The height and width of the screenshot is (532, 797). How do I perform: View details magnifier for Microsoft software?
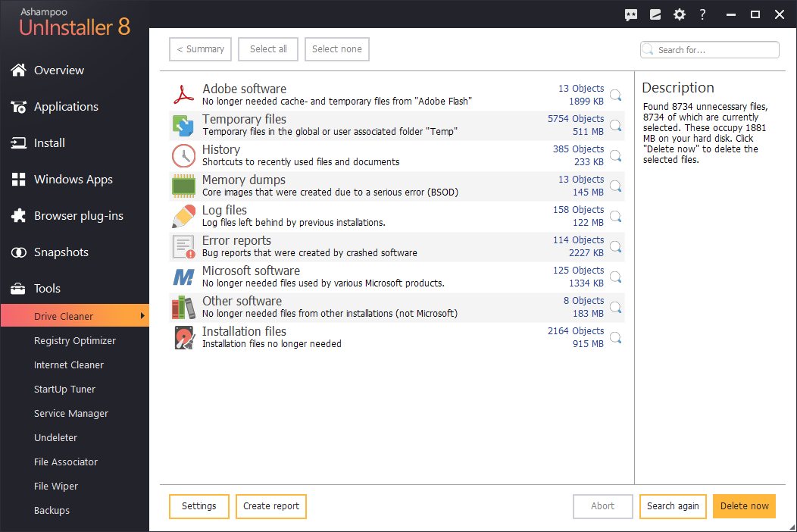[615, 277]
